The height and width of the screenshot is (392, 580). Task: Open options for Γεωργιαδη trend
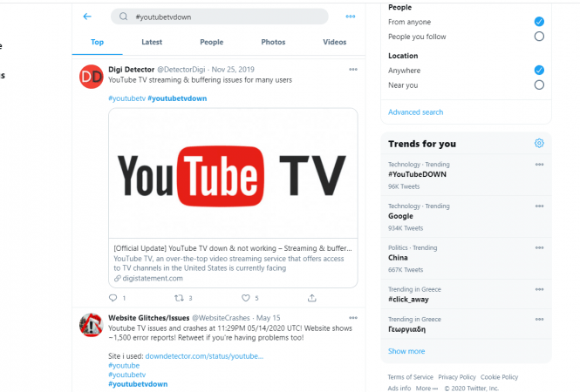(539, 319)
